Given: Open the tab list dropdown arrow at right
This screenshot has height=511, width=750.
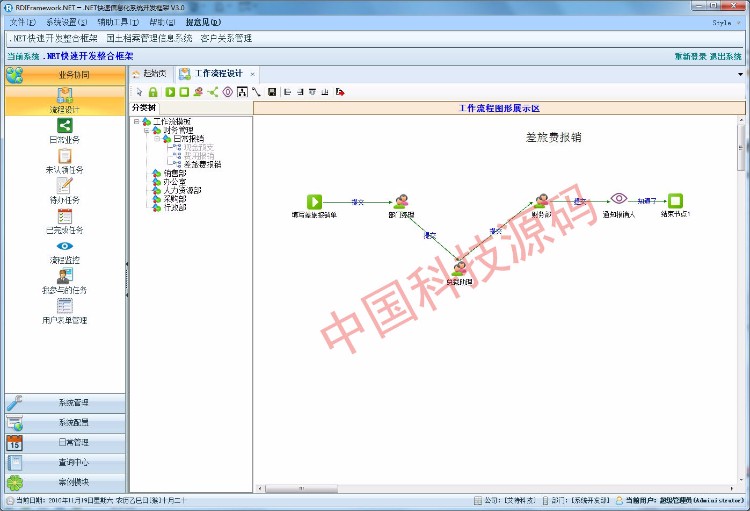Looking at the screenshot, I should 740,75.
